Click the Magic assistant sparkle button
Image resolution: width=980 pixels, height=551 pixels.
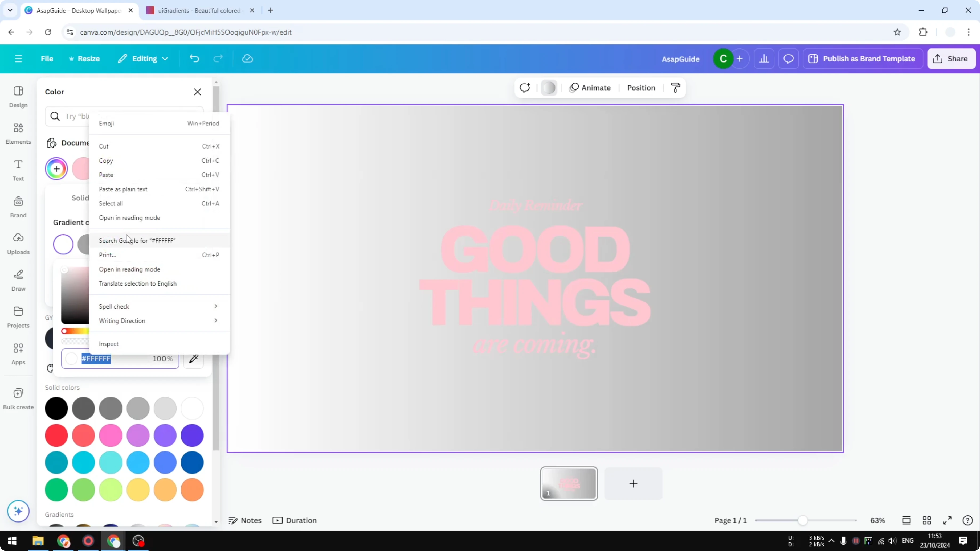pyautogui.click(x=18, y=511)
